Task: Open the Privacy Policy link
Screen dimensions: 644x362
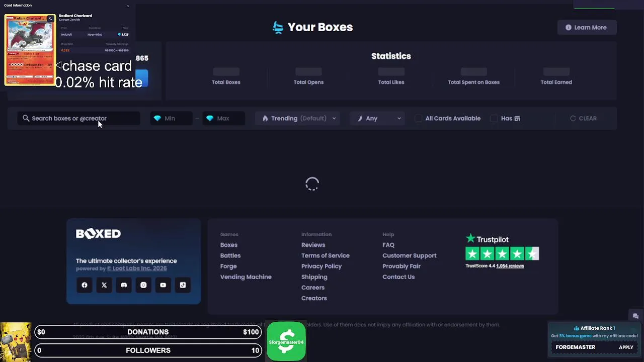Action: (321, 266)
